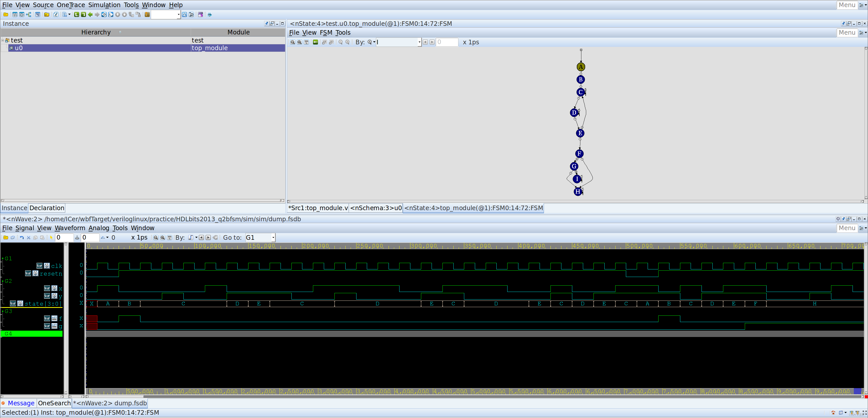Open the FSM By search-type dropdown arrow

click(x=374, y=42)
